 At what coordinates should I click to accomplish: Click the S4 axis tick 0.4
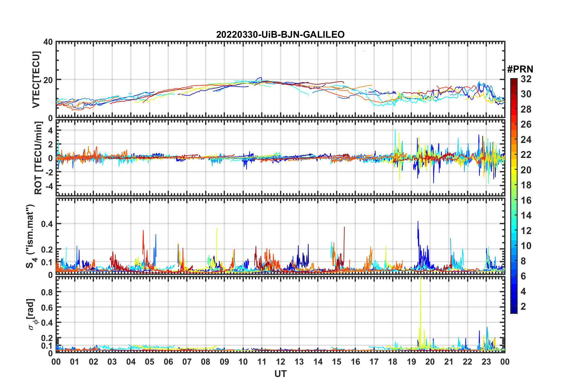(x=47, y=224)
